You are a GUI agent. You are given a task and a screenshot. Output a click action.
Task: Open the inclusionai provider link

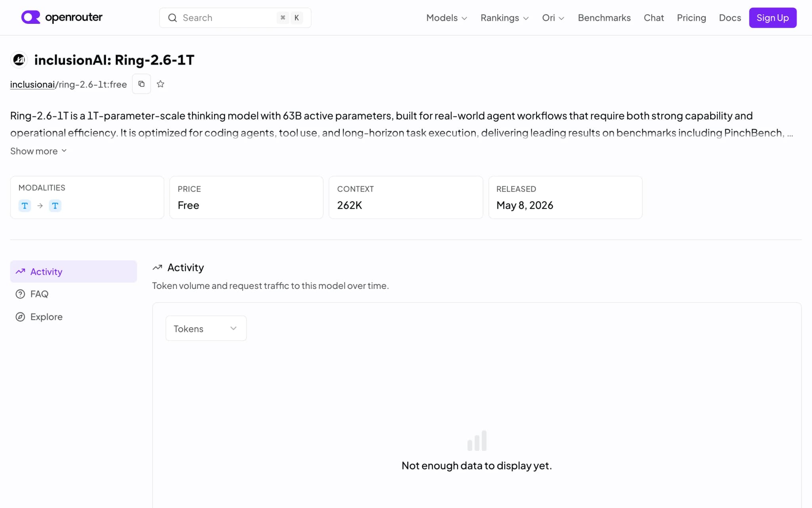tap(33, 84)
